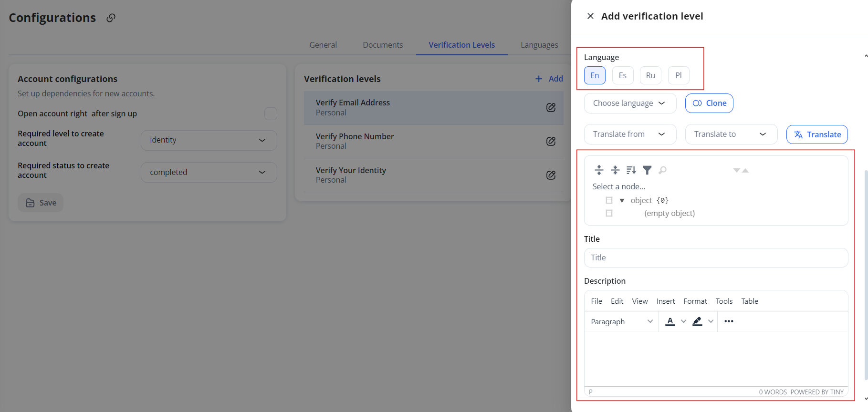
Task: Open text color picker in editor
Action: pos(670,321)
